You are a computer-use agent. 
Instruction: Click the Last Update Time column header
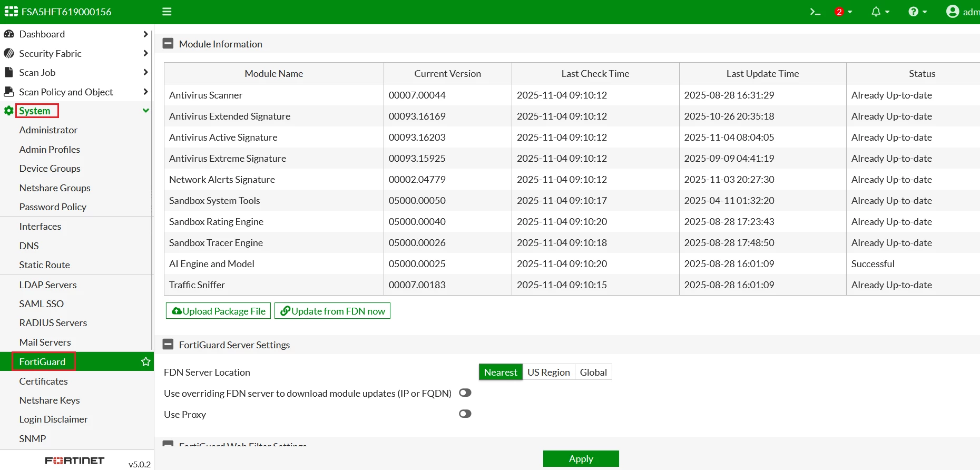763,74
